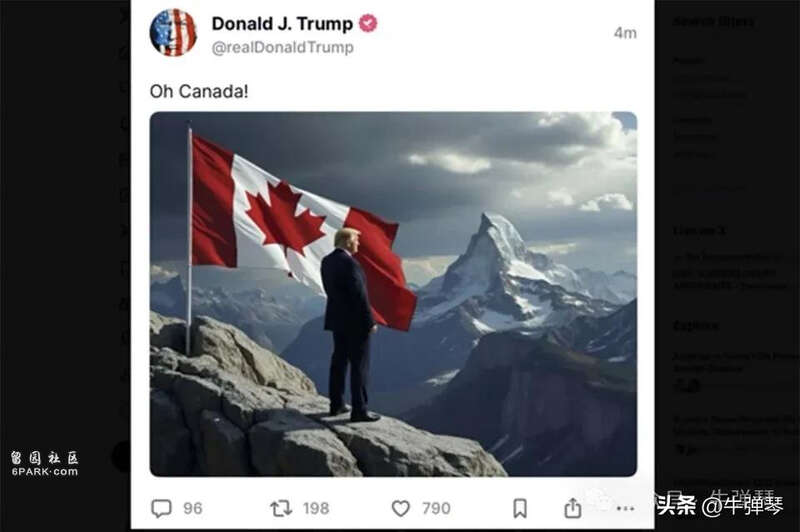Image resolution: width=800 pixels, height=532 pixels.
Task: Repost using the ReTruth arrows icon
Action: pos(281,508)
